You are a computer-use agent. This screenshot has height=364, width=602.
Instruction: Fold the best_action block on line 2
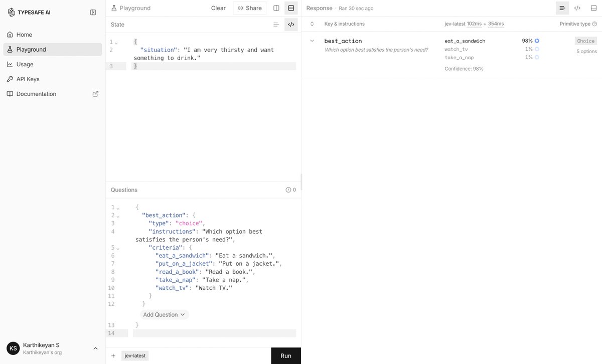[x=118, y=216]
